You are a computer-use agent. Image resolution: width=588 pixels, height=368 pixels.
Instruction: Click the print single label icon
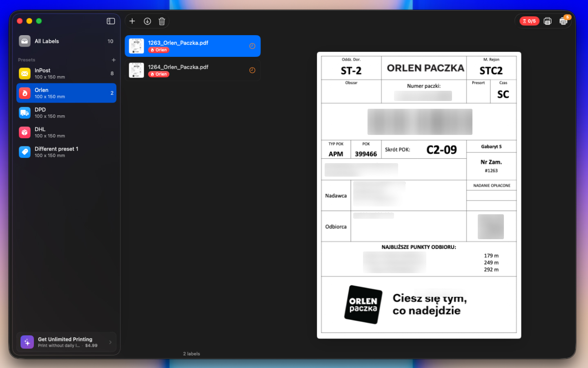(548, 21)
